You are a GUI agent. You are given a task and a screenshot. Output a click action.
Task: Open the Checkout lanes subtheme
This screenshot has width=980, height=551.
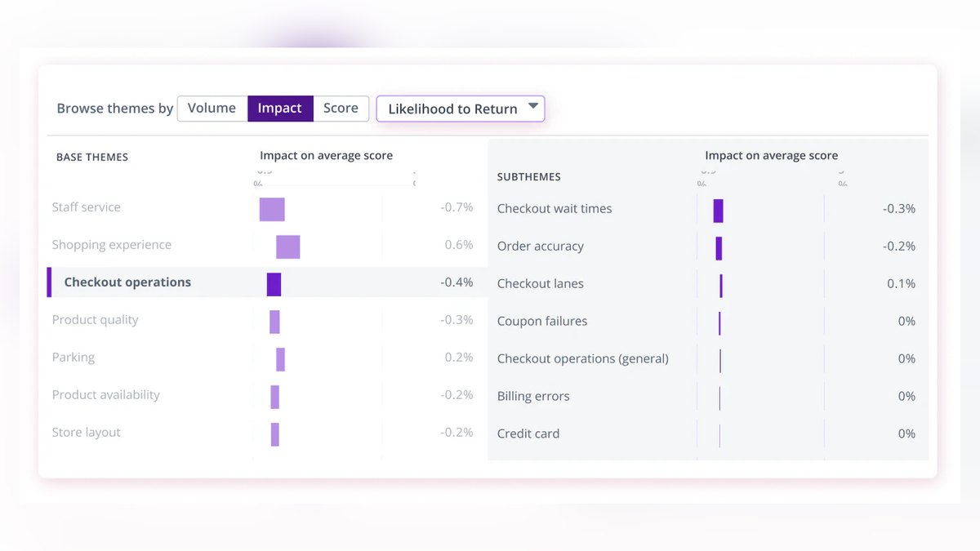(x=541, y=284)
